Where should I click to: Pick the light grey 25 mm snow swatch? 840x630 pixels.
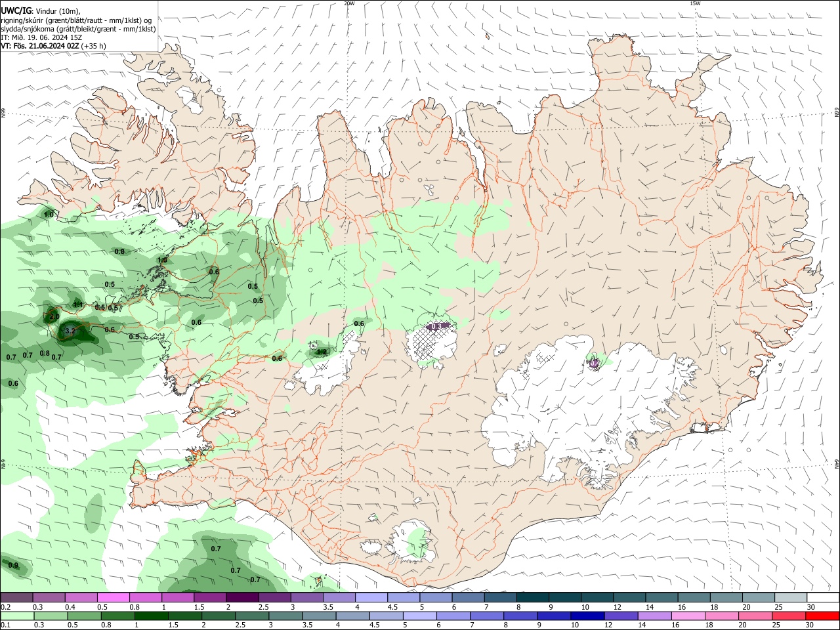(791, 597)
